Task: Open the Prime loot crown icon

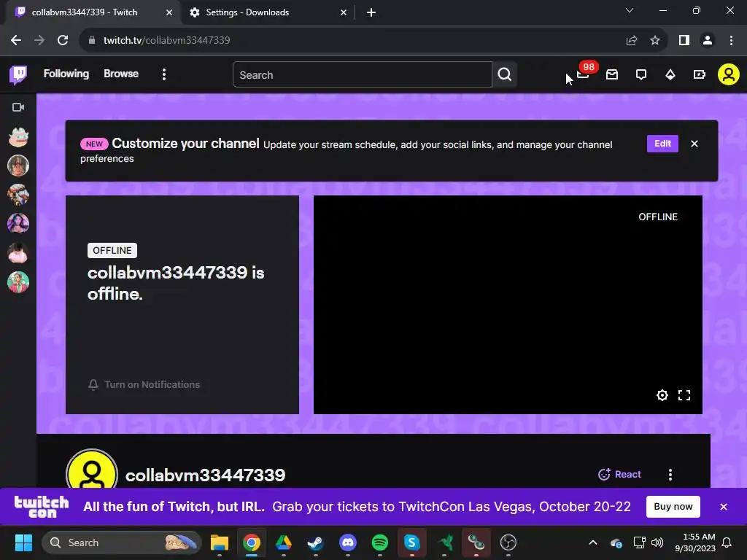Action: [x=583, y=74]
